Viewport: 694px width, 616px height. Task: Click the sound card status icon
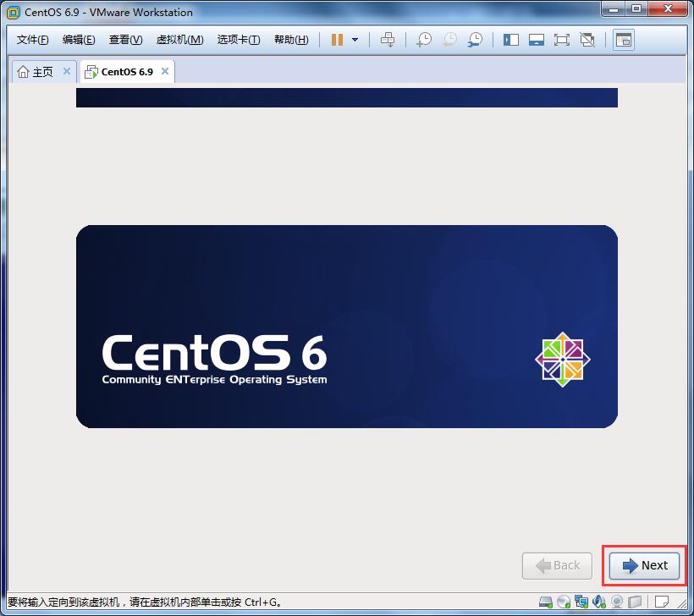coord(599,602)
